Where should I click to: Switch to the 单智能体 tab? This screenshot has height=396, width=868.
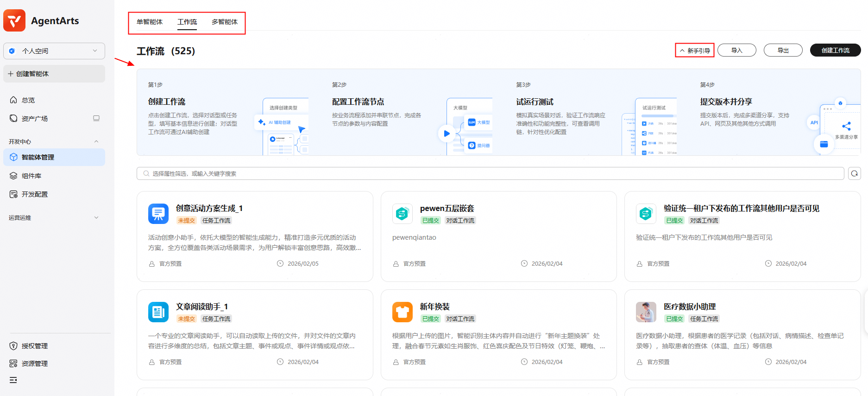150,22
